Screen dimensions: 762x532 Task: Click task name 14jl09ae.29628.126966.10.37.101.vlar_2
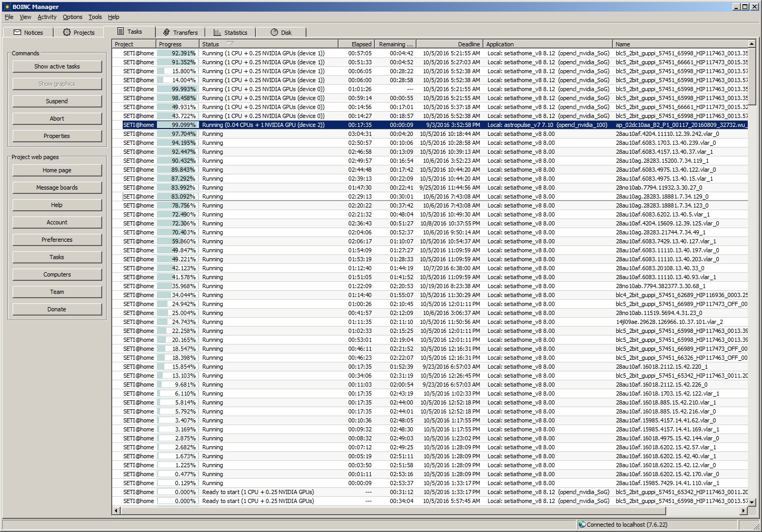pos(669,322)
